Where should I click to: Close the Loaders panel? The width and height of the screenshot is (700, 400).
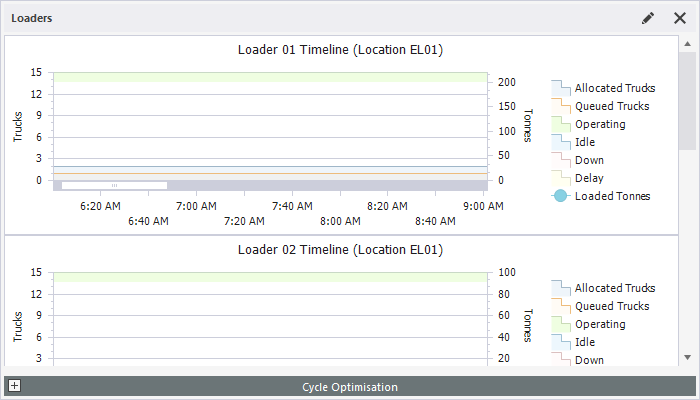(x=679, y=18)
